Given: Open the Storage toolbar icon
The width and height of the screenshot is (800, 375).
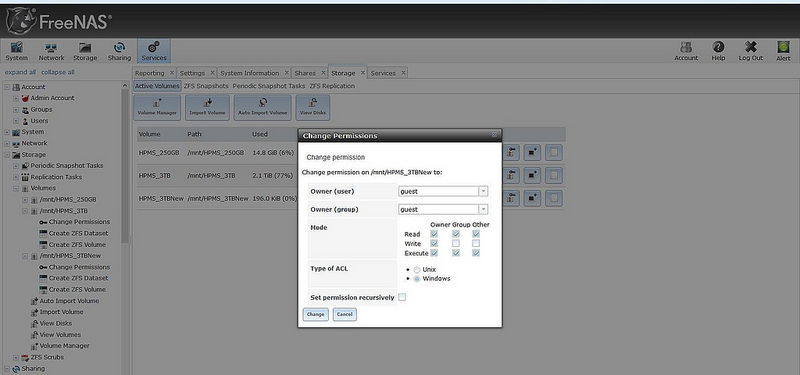Looking at the screenshot, I should point(85,51).
